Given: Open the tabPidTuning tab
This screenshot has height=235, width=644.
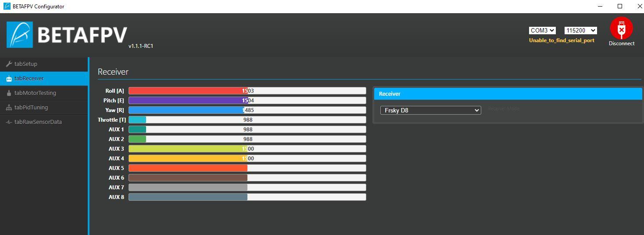Looking at the screenshot, I should [x=31, y=108].
